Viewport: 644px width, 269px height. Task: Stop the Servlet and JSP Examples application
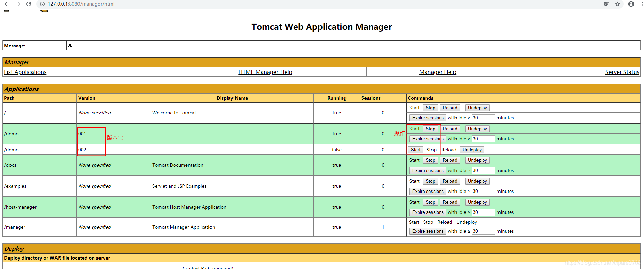tap(430, 181)
